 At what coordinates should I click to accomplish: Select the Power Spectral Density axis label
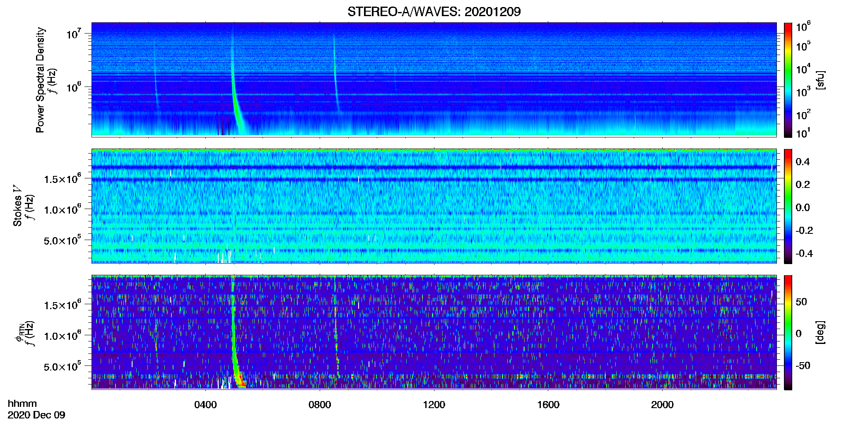pyautogui.click(x=40, y=80)
